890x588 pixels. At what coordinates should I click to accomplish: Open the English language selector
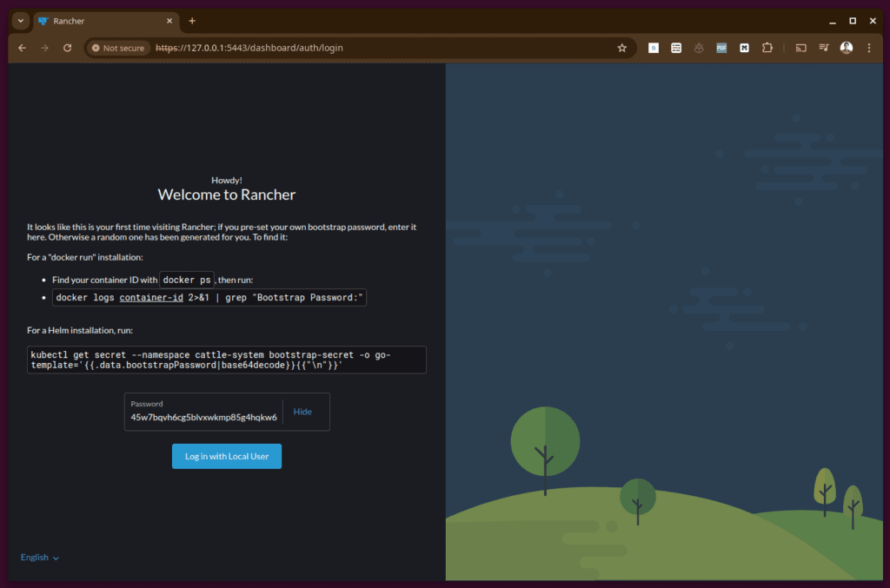pyautogui.click(x=40, y=558)
